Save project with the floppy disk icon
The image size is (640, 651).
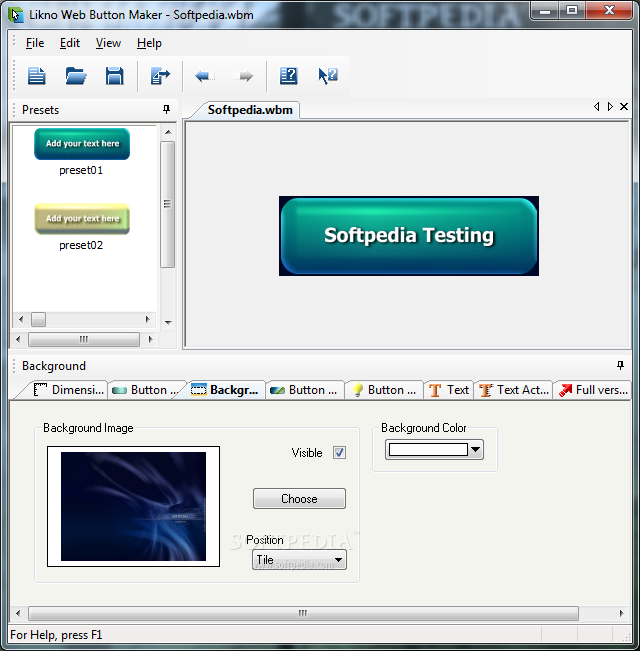point(115,76)
